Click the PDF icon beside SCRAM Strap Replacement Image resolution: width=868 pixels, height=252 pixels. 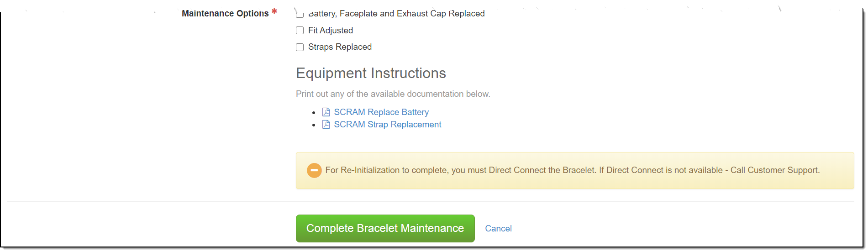click(326, 125)
